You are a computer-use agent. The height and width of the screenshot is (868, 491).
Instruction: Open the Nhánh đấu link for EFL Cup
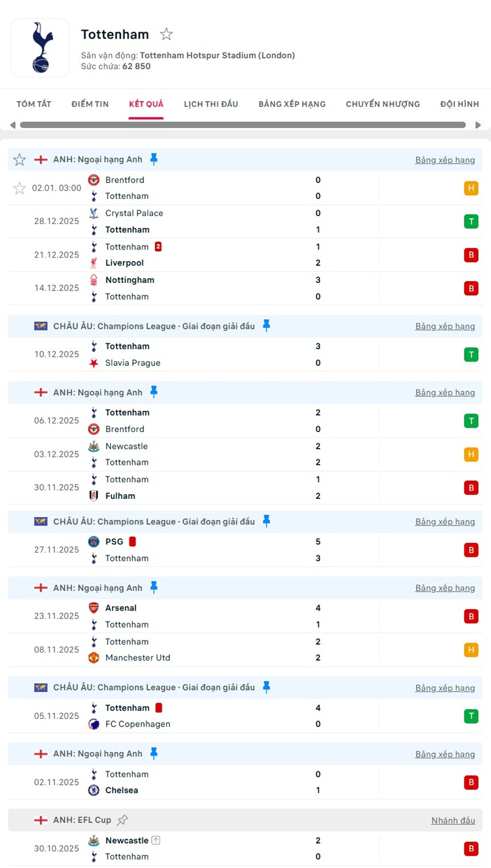pyautogui.click(x=453, y=820)
